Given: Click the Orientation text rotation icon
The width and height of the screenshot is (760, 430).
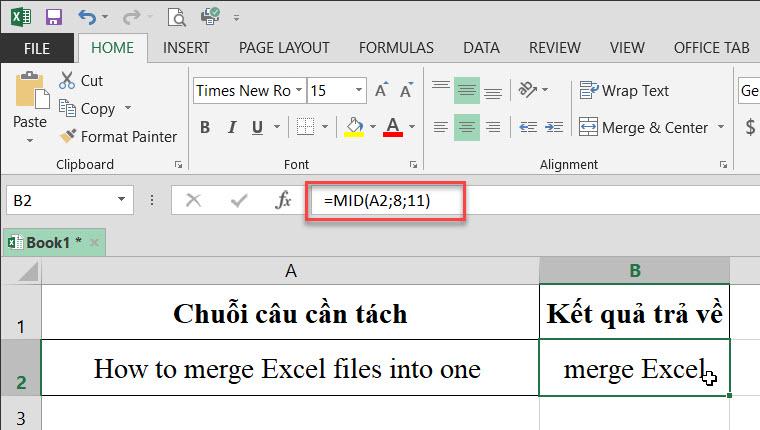Looking at the screenshot, I should tap(528, 90).
